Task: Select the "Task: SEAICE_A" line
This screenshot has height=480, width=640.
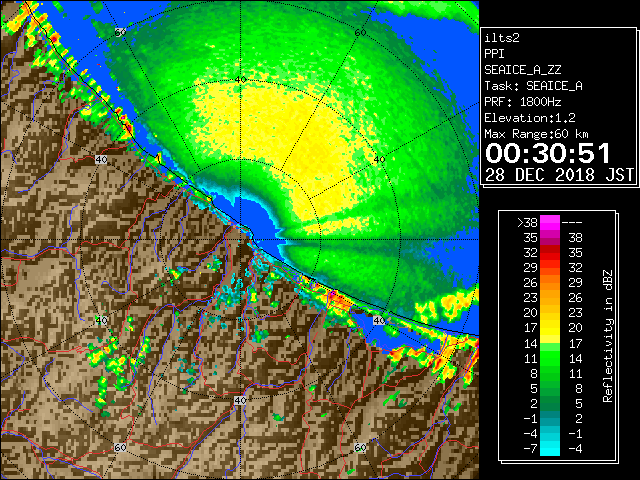Action: click(533, 86)
